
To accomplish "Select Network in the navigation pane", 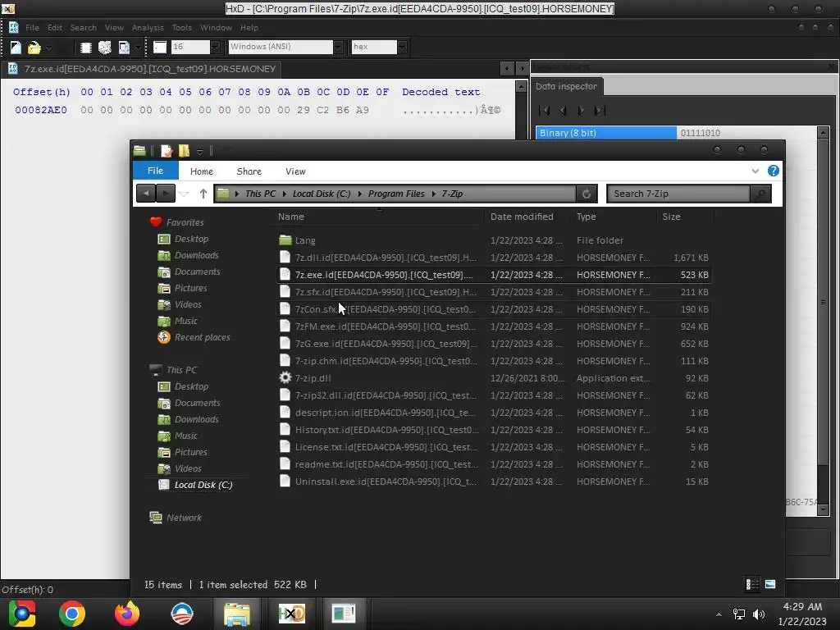I will click(184, 518).
